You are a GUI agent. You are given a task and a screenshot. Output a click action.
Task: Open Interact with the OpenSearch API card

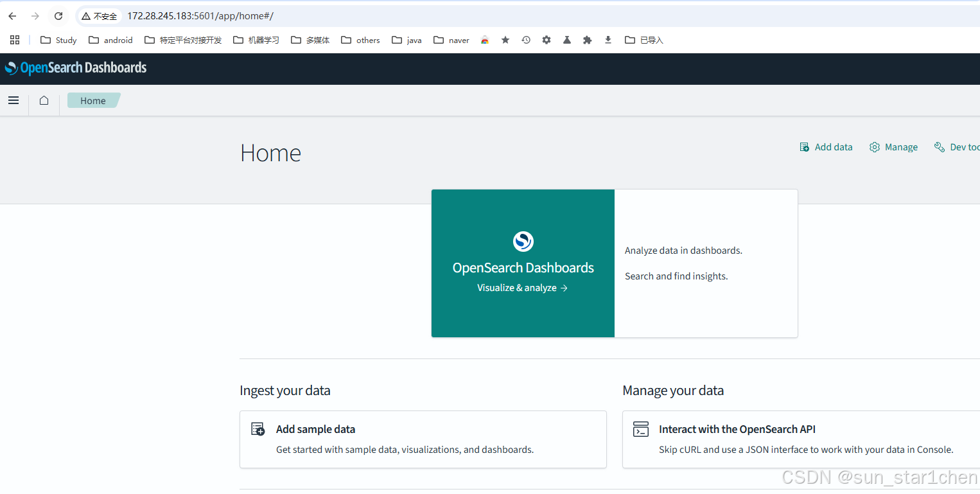801,439
